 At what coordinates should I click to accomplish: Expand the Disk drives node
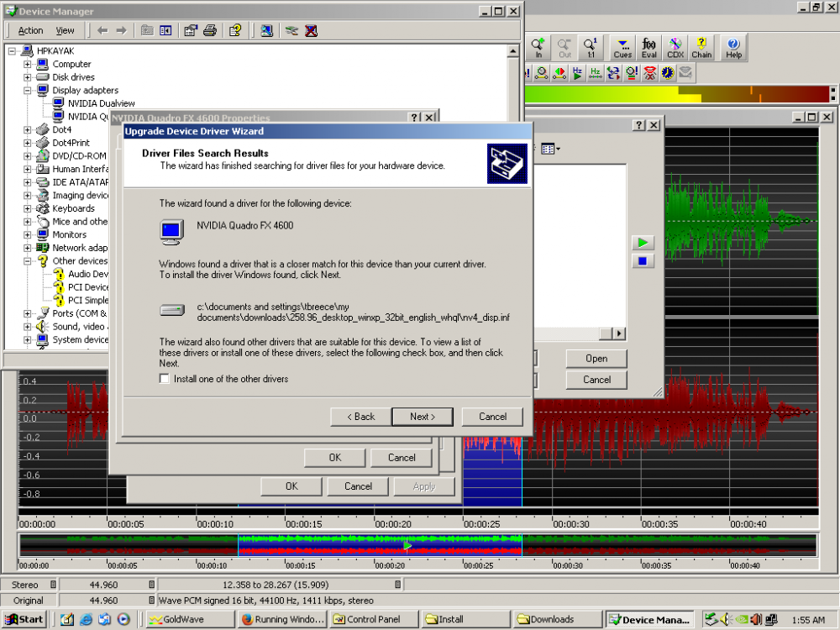28,77
